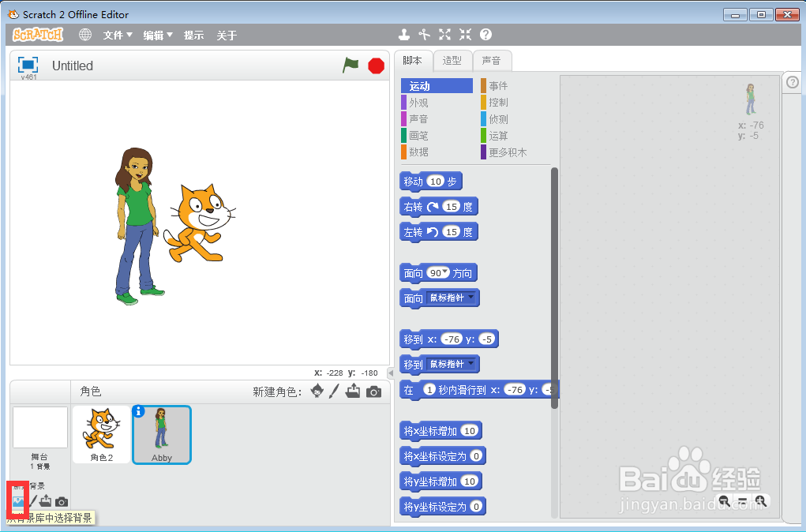Collapse the stage with the small arrow

point(391,373)
